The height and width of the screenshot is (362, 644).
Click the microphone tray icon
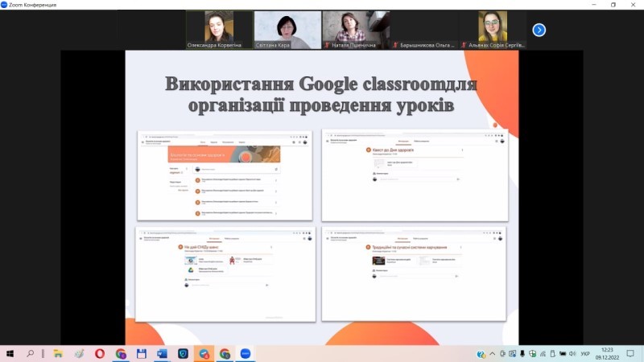coord(522,354)
